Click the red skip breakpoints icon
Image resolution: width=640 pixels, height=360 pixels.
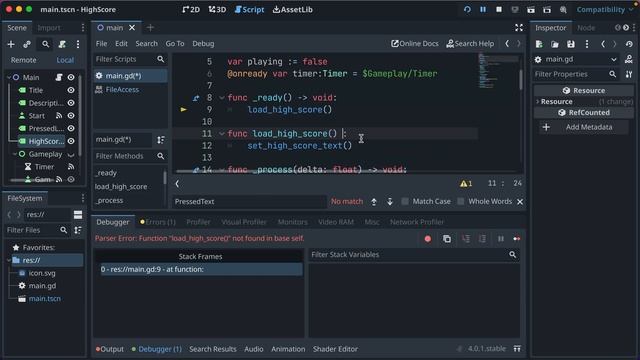coord(427,239)
